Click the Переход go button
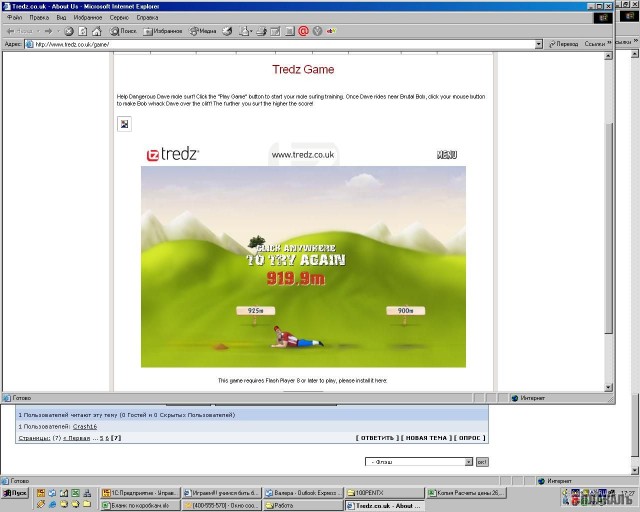This screenshot has width=640, height=512. point(563,44)
